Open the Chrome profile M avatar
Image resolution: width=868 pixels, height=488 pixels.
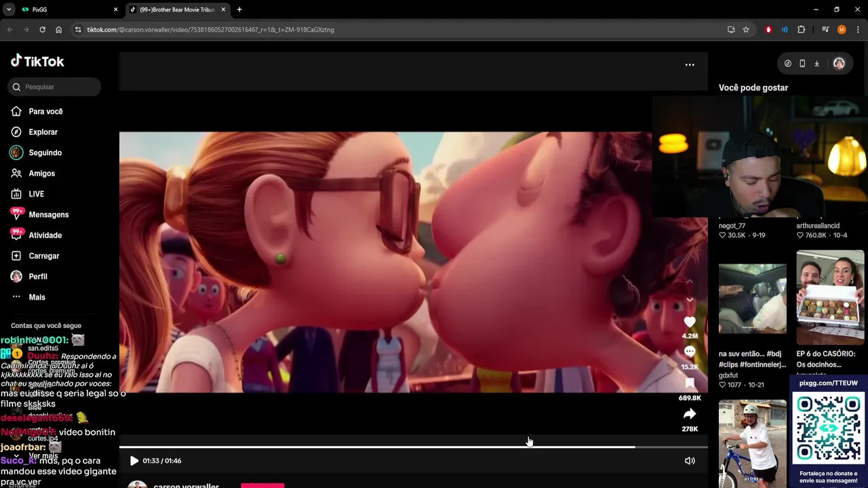point(842,30)
